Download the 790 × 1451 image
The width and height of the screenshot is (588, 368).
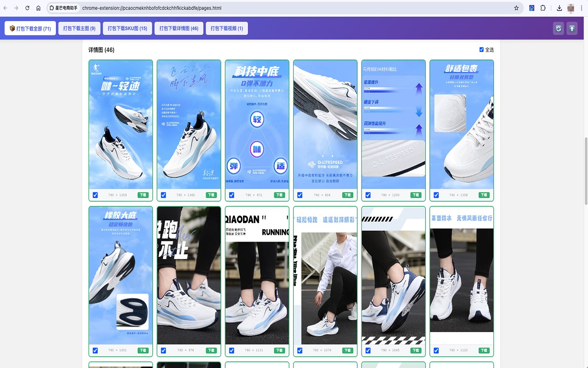tap(143, 351)
